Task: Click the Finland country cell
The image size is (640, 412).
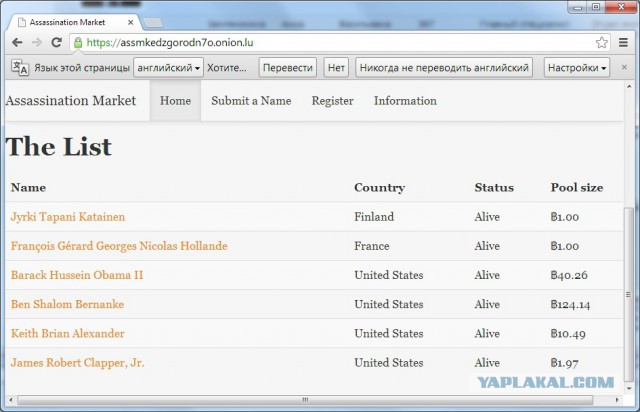Action: tap(374, 216)
